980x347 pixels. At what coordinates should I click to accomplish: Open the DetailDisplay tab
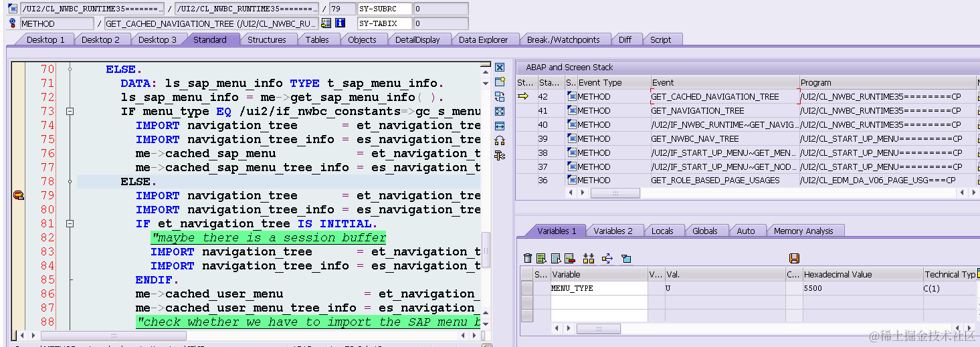coord(417,39)
